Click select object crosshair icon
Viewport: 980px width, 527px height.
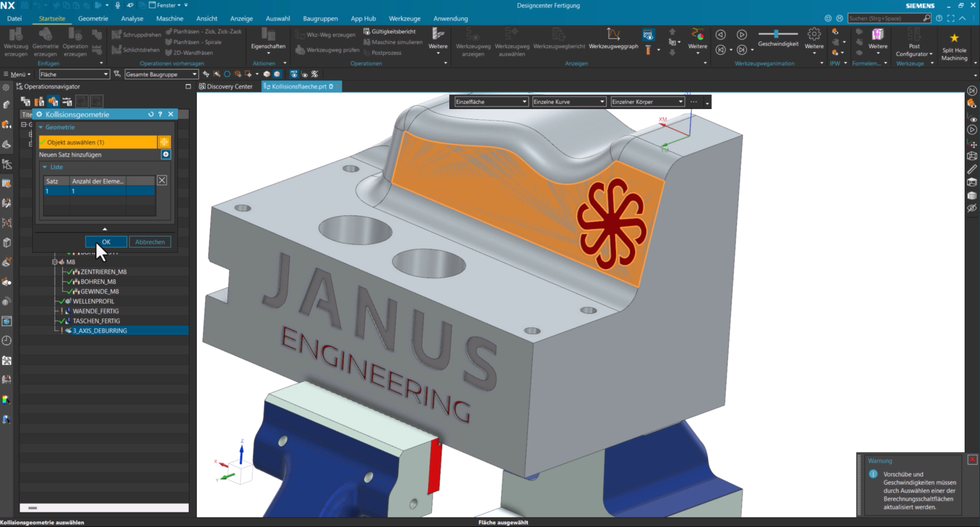164,142
